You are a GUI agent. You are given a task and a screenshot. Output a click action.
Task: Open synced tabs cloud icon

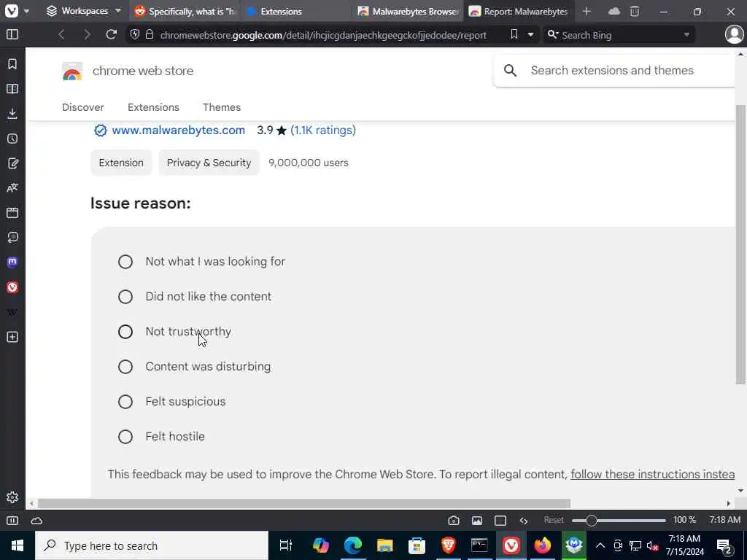pyautogui.click(x=614, y=11)
